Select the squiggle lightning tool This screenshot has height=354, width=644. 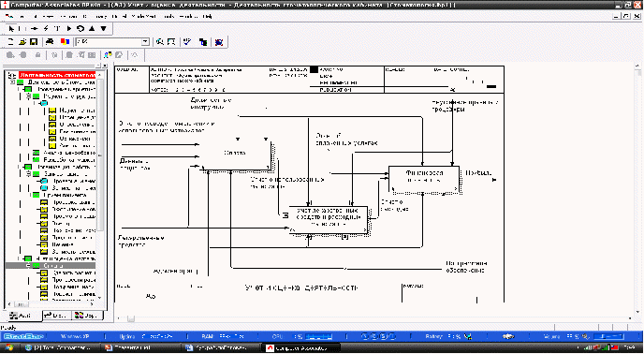pos(46,29)
